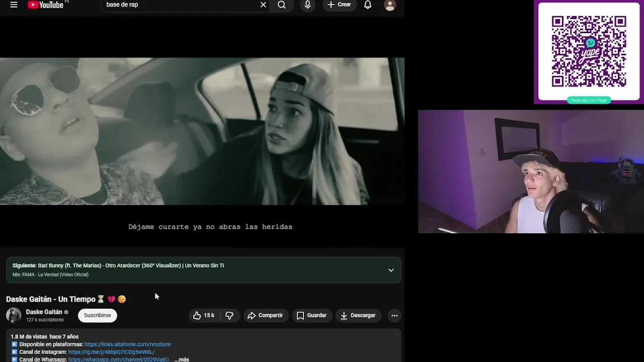Click the music video player frame

coord(202,131)
